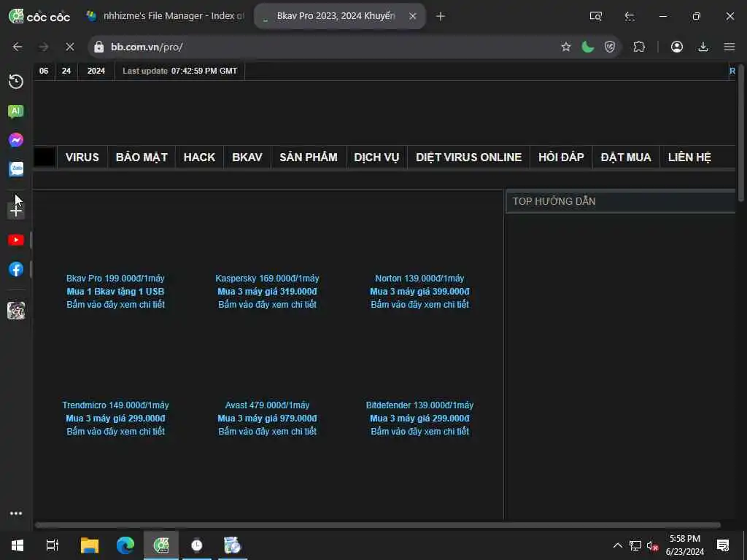Go back to previous page
The height and width of the screenshot is (560, 747).
point(18,47)
